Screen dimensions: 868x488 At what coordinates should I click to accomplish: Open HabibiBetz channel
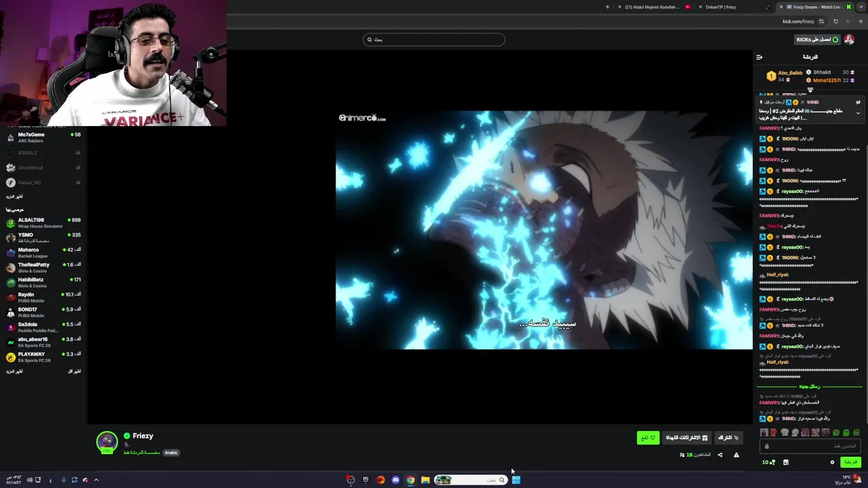[43, 282]
